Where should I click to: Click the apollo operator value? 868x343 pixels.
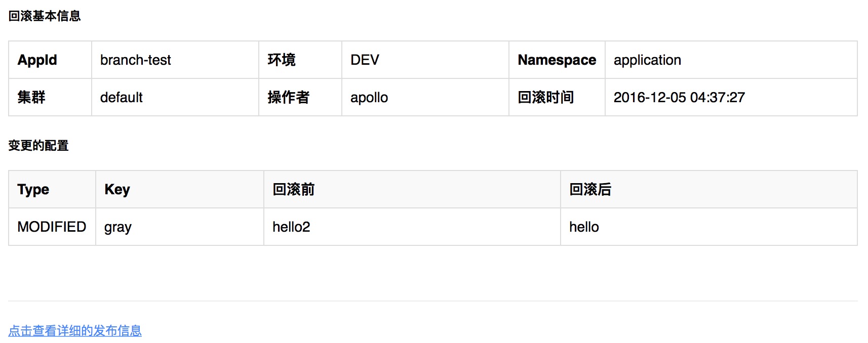click(x=369, y=98)
